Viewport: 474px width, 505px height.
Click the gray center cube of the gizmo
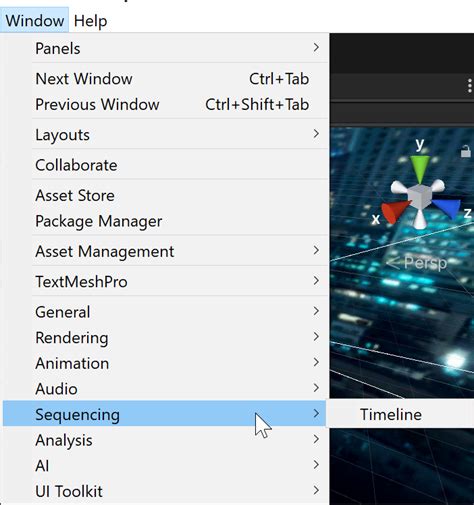tap(420, 197)
